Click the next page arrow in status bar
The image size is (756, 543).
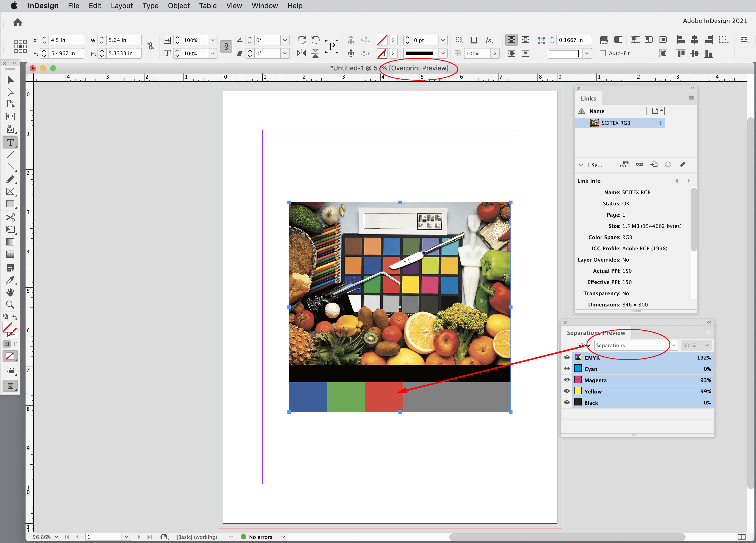[x=139, y=537]
